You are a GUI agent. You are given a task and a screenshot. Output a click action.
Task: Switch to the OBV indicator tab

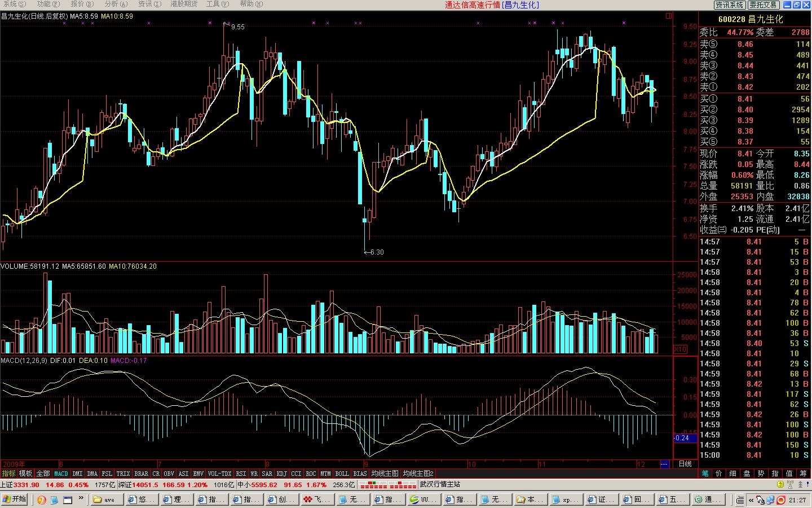point(169,474)
